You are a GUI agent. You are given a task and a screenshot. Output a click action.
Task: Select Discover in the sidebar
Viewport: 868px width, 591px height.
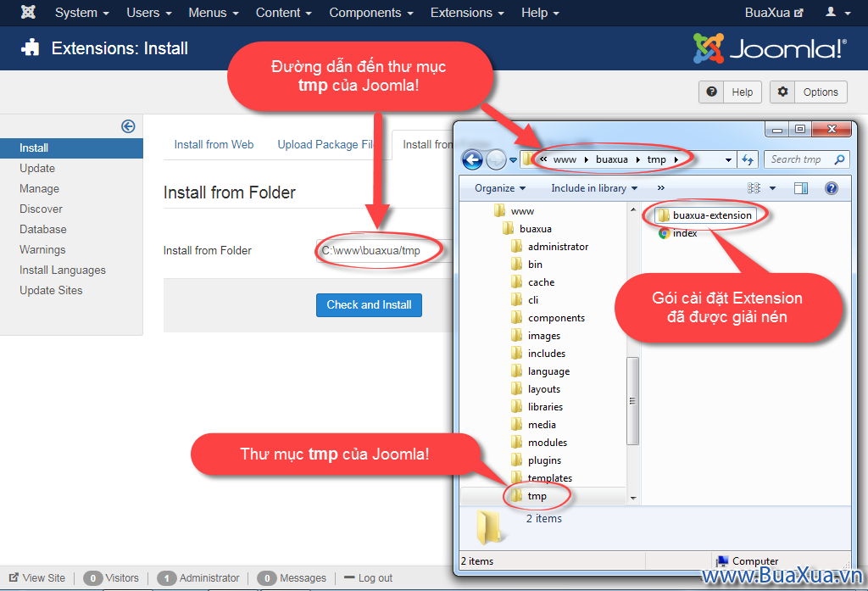[41, 209]
